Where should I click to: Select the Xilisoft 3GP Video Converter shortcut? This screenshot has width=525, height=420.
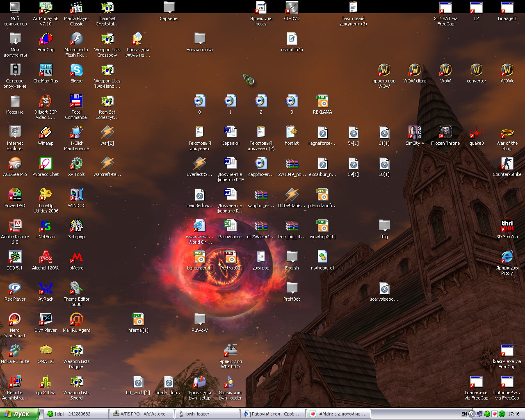pyautogui.click(x=46, y=107)
